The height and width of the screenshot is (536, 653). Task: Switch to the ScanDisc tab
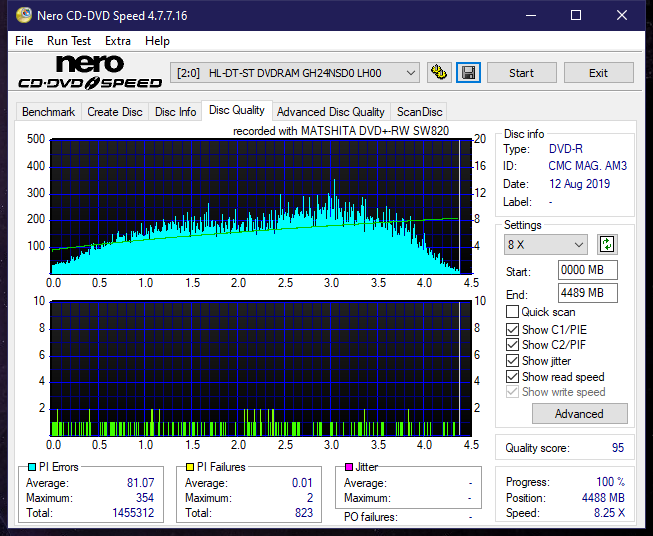tap(419, 112)
